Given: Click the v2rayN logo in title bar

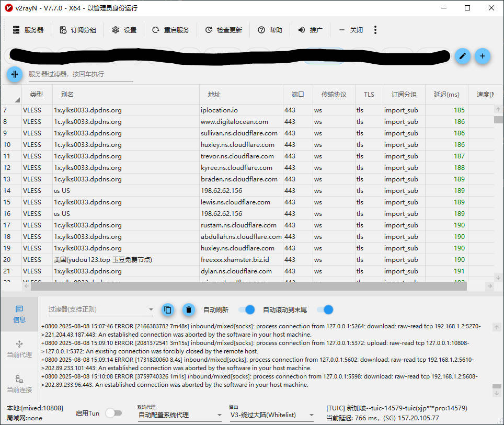Looking at the screenshot, I should coord(9,8).
